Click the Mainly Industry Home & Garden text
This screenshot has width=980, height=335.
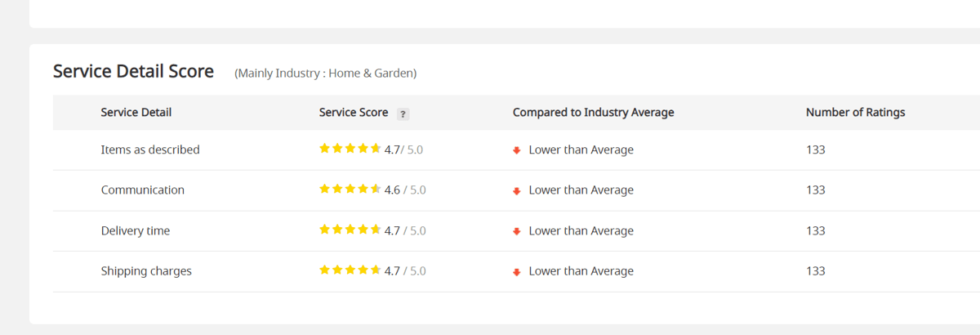pos(326,74)
